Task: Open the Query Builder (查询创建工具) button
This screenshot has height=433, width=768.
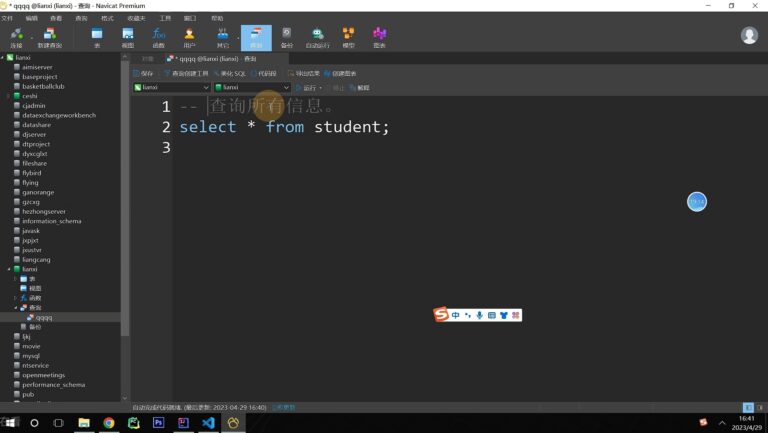Action: (x=186, y=73)
